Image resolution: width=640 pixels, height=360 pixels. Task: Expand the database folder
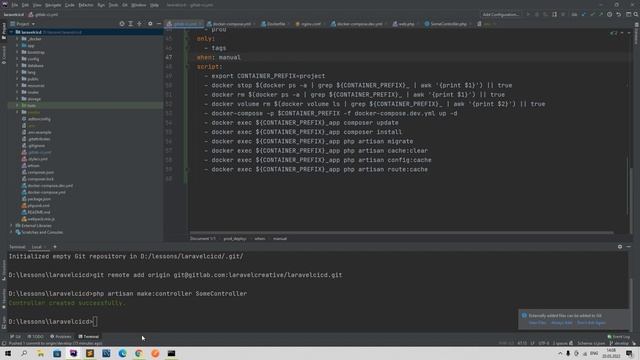(17, 65)
